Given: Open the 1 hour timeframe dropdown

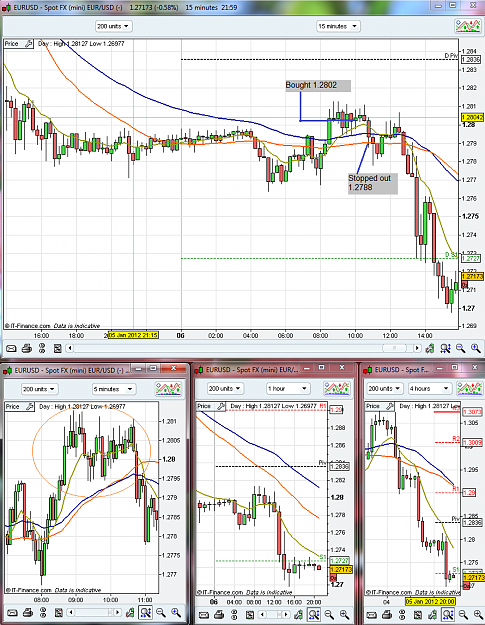Looking at the screenshot, I should [x=288, y=388].
